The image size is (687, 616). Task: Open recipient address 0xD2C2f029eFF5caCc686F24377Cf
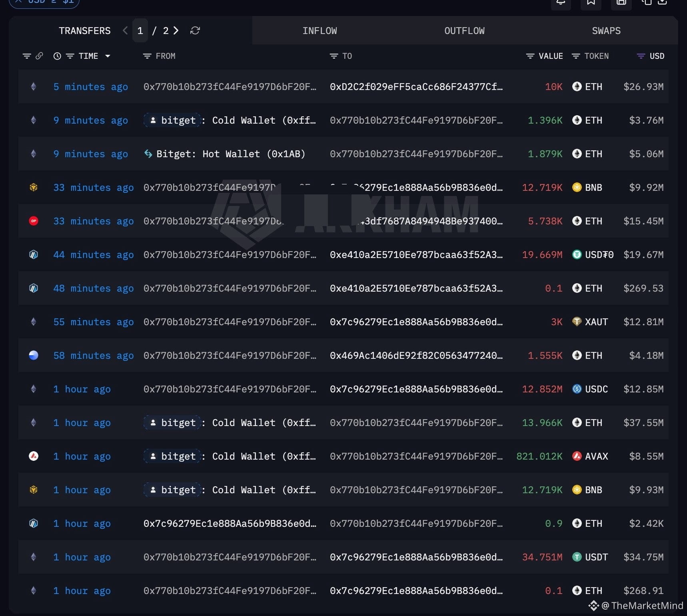click(x=416, y=87)
